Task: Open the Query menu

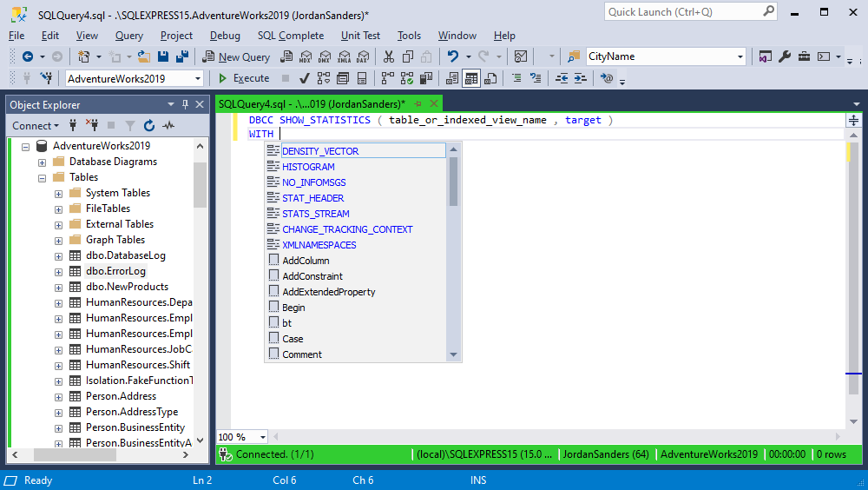Action: pyautogui.click(x=129, y=36)
